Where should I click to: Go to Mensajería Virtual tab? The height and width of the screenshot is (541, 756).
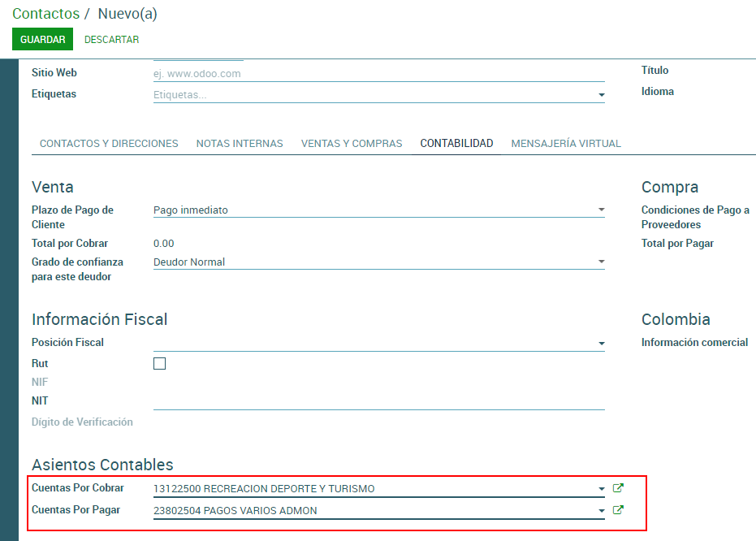(x=566, y=144)
